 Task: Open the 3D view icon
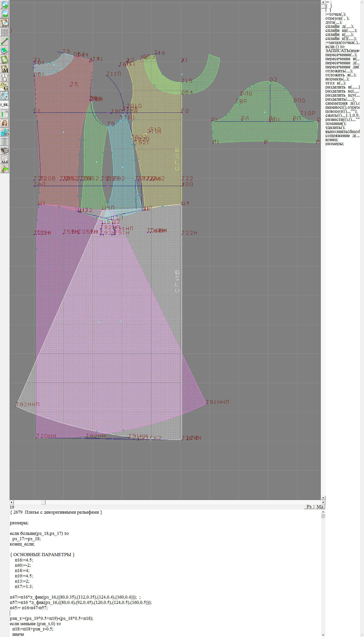(x=5, y=132)
